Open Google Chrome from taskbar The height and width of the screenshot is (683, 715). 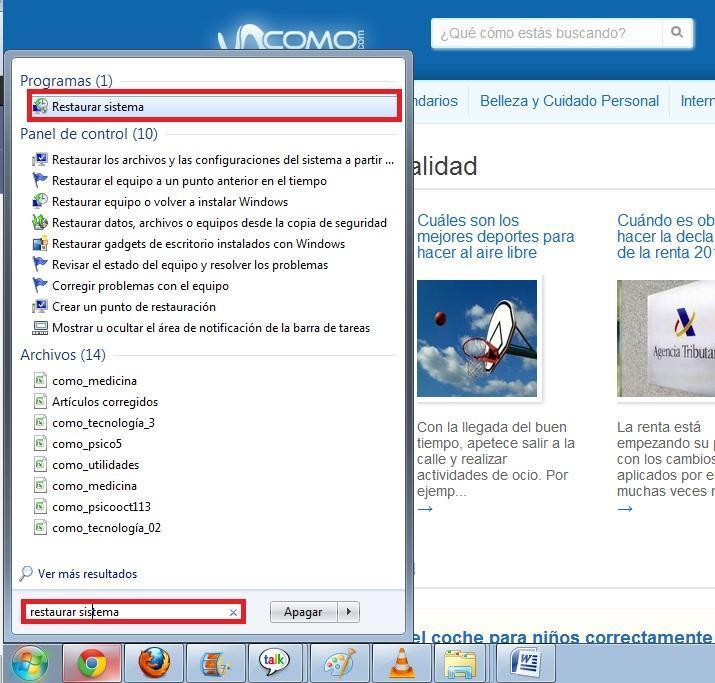point(92,662)
